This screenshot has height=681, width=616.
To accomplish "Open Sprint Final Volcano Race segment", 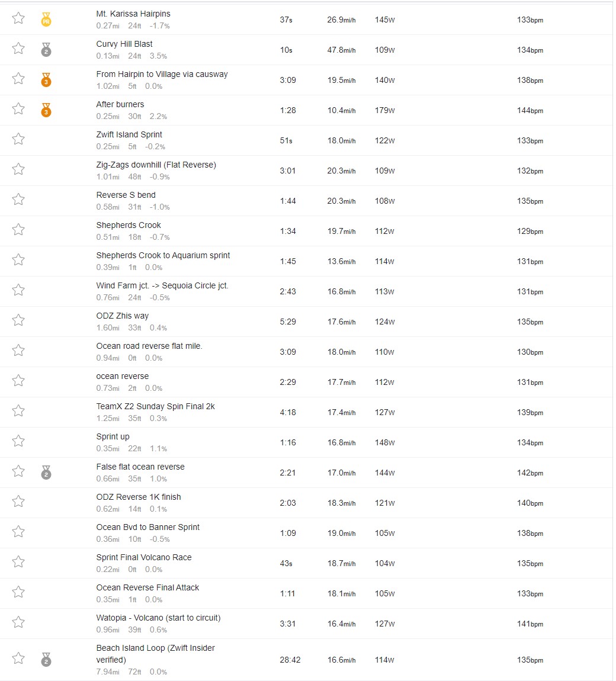I will 144,557.
